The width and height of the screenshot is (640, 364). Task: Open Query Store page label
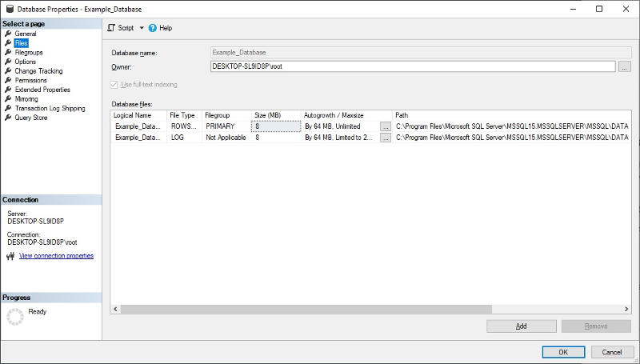click(31, 118)
